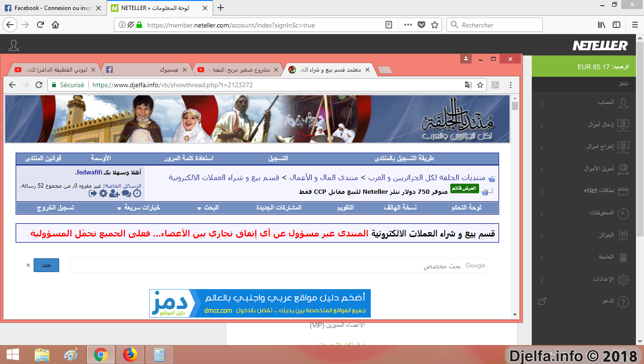Show Firefox sidebars icon
The width and height of the screenshot is (644, 364).
[x=617, y=25]
